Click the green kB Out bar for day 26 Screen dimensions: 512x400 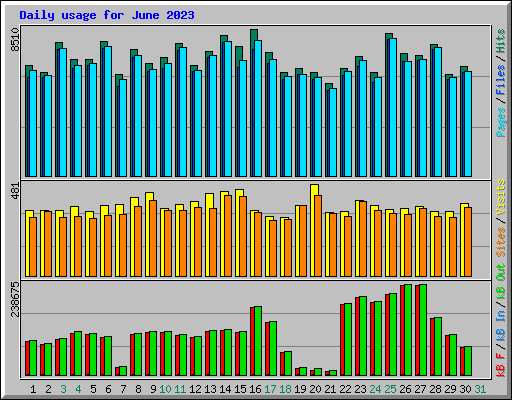408,330
